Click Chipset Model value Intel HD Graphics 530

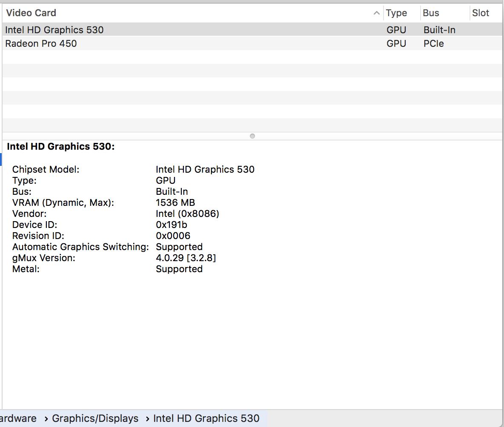click(x=205, y=169)
